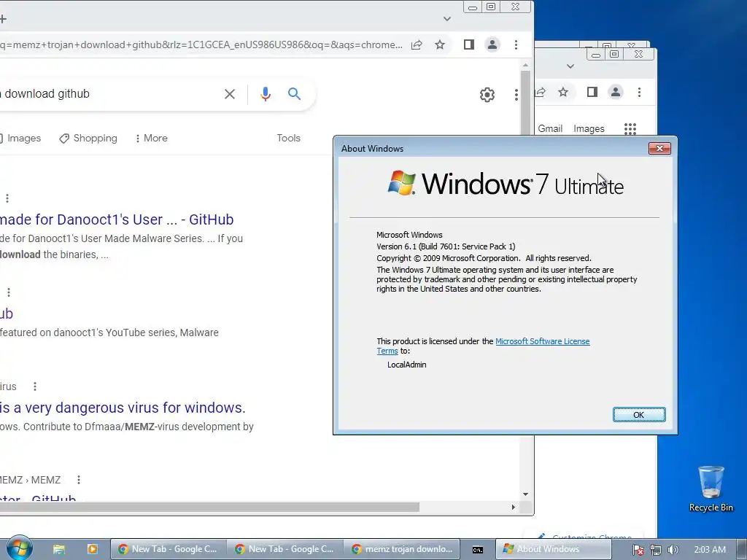Image resolution: width=747 pixels, height=560 pixels.
Task: Open Images link in background Chrome window
Action: (x=589, y=128)
